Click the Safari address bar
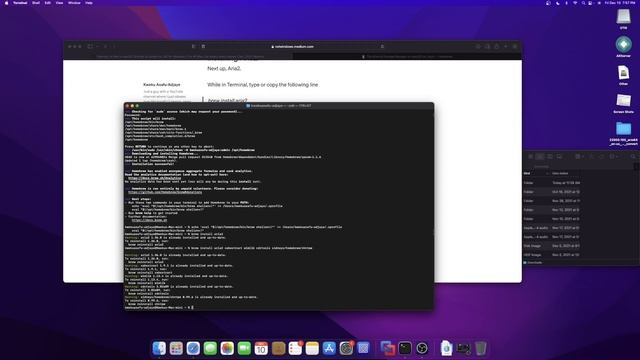This screenshot has height=360, width=640. 293,47
